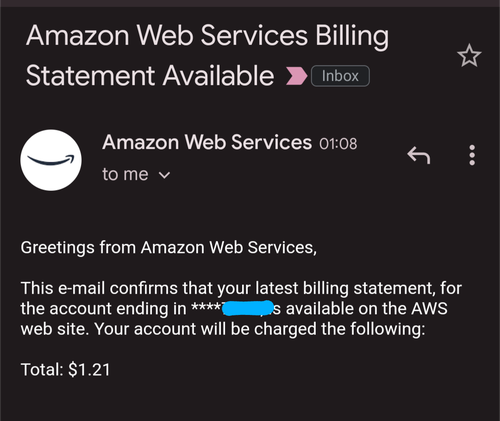Image resolution: width=500 pixels, height=421 pixels.
Task: Toggle the pink importance marker
Action: pyautogui.click(x=296, y=76)
